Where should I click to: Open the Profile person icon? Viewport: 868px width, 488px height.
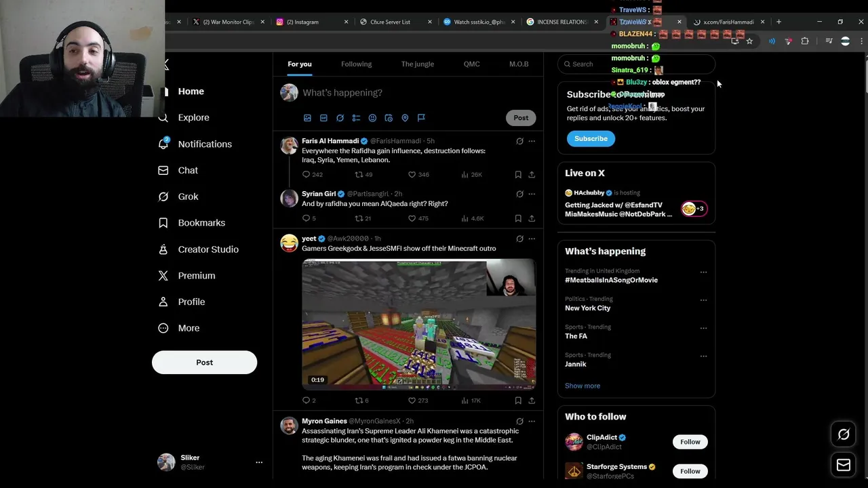163,302
